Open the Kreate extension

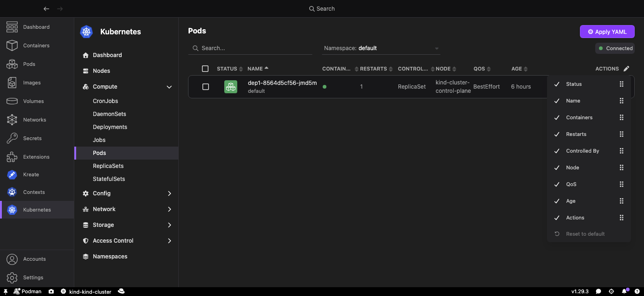point(37,174)
